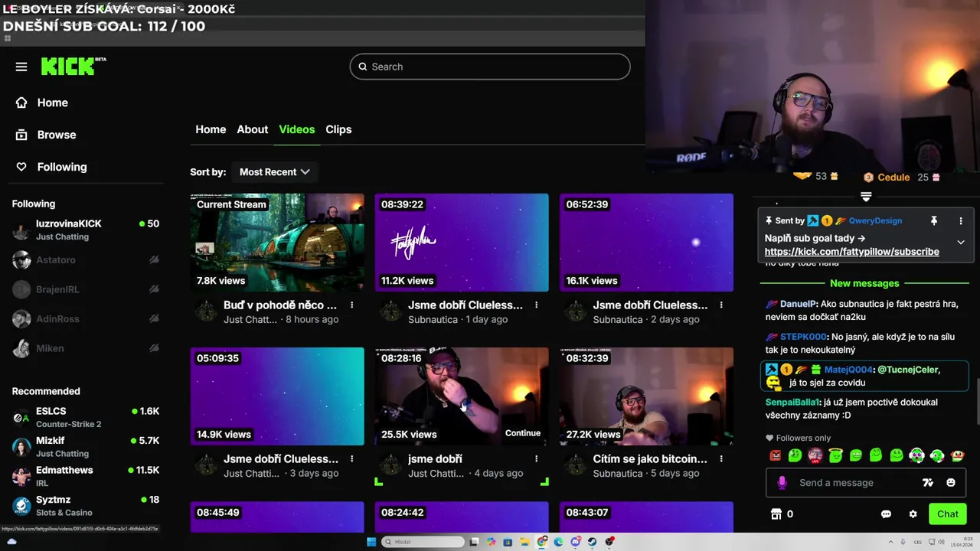This screenshot has width=980, height=551.
Task: Open options menu for 3 days ago video
Action: coord(352,458)
